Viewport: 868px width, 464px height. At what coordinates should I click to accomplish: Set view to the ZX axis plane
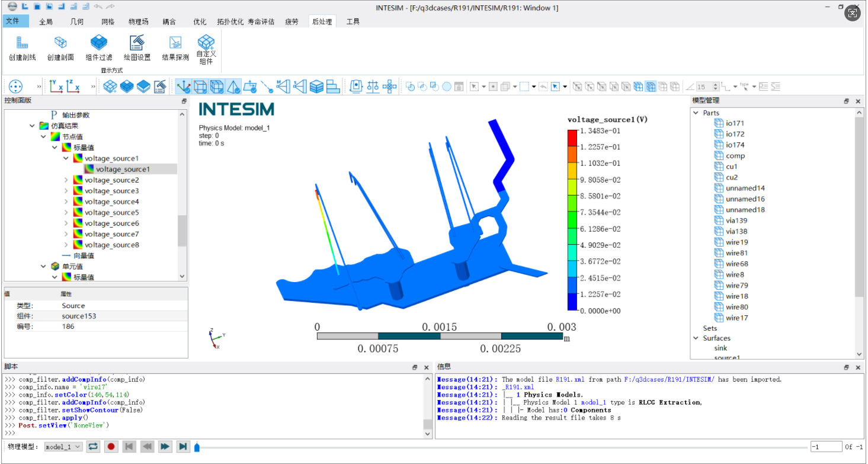coord(73,87)
